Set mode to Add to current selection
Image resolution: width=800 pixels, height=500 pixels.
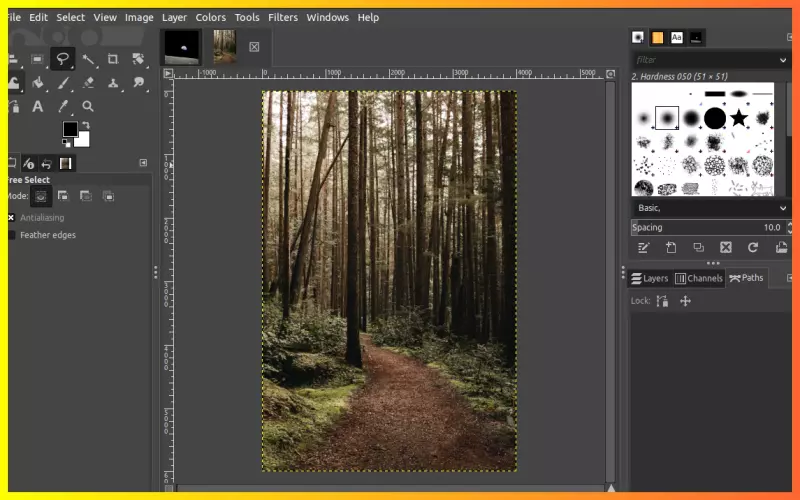pos(63,196)
